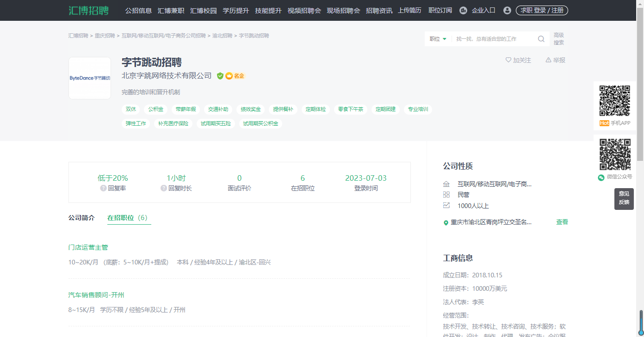Click the orange 名企 crown badge
644x337 pixels.
(x=235, y=76)
